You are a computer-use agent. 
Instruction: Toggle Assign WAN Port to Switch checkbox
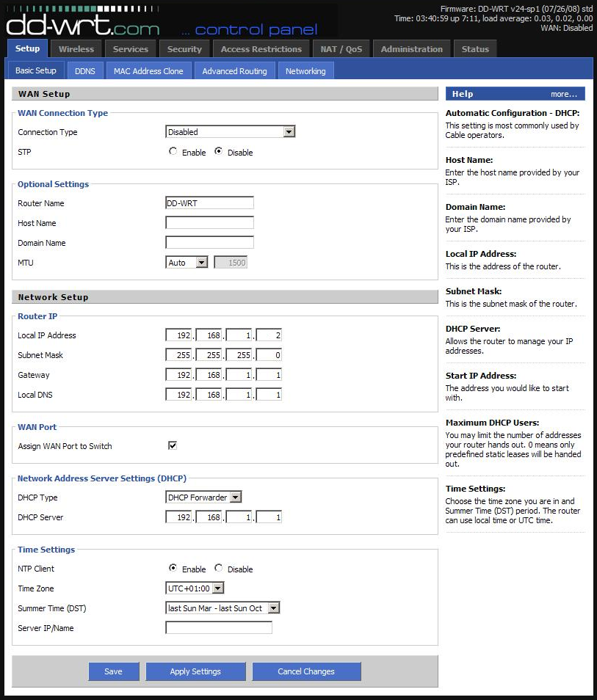pos(173,445)
